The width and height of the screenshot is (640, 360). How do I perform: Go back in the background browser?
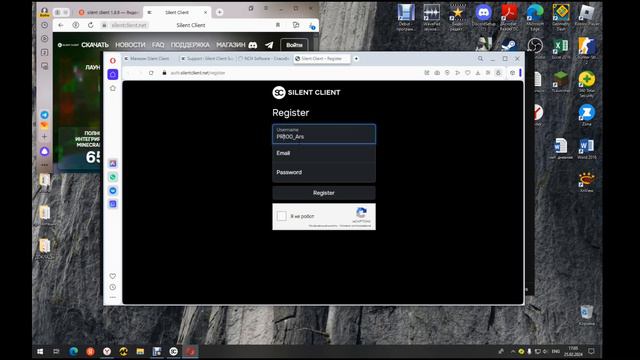coord(61,25)
